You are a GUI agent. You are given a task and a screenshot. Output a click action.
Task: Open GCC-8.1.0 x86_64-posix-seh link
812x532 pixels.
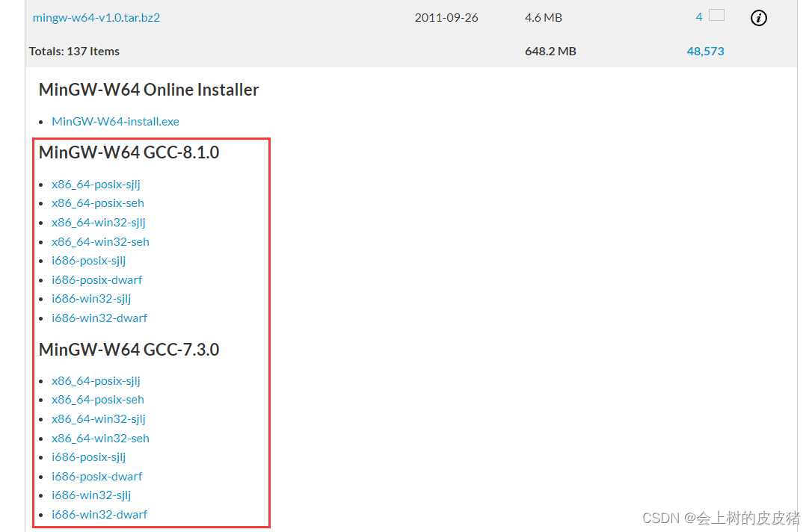[x=98, y=203]
